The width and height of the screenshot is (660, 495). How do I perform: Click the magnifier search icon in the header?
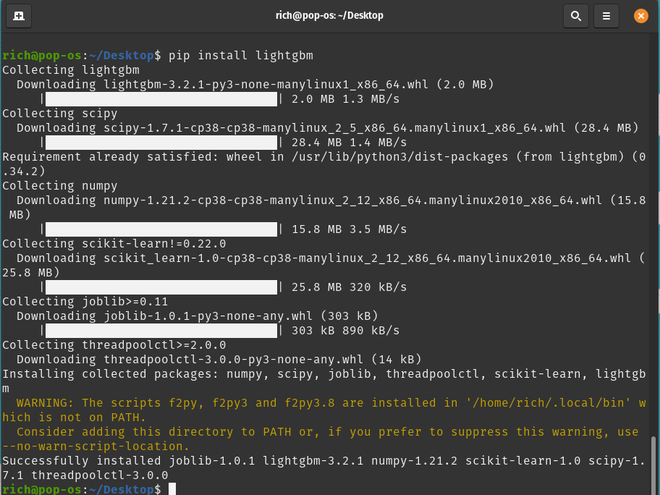(x=576, y=16)
